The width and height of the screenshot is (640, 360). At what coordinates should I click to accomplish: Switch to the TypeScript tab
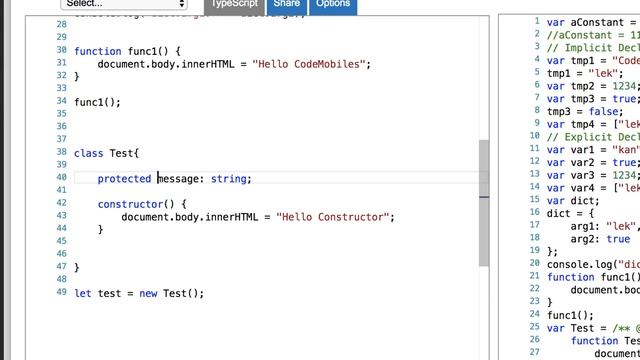tap(234, 6)
